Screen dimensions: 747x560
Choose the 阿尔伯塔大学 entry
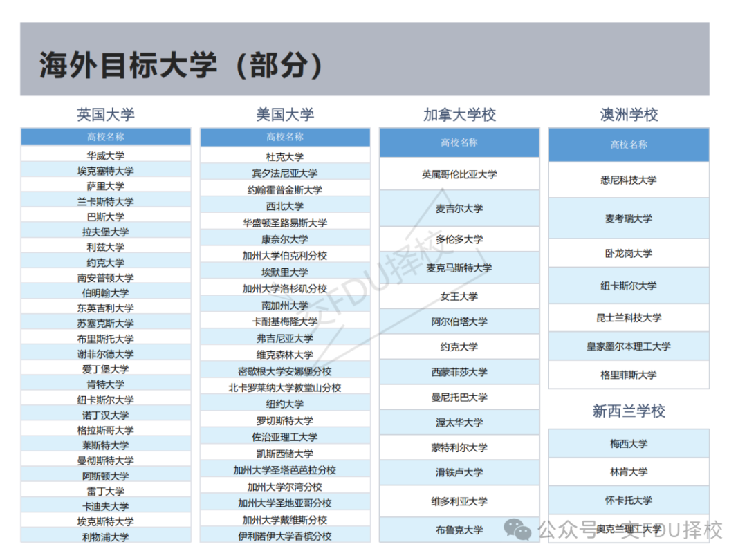pyautogui.click(x=459, y=321)
